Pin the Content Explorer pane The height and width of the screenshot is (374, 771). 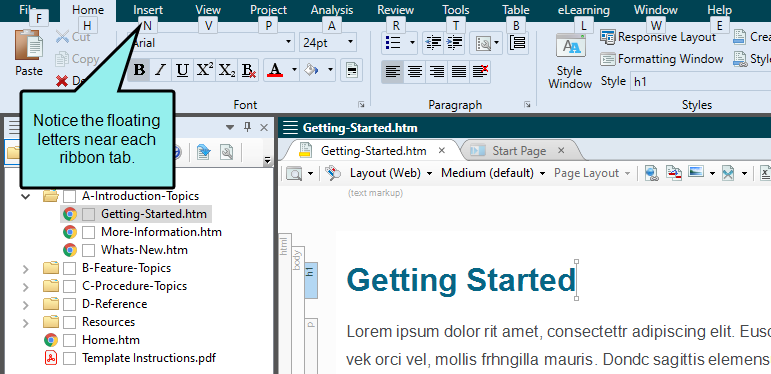pyautogui.click(x=248, y=128)
